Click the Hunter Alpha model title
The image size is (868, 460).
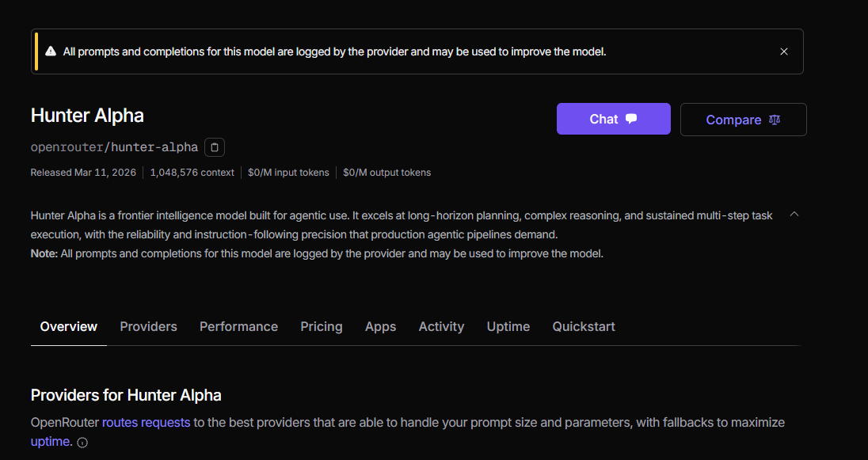[87, 116]
